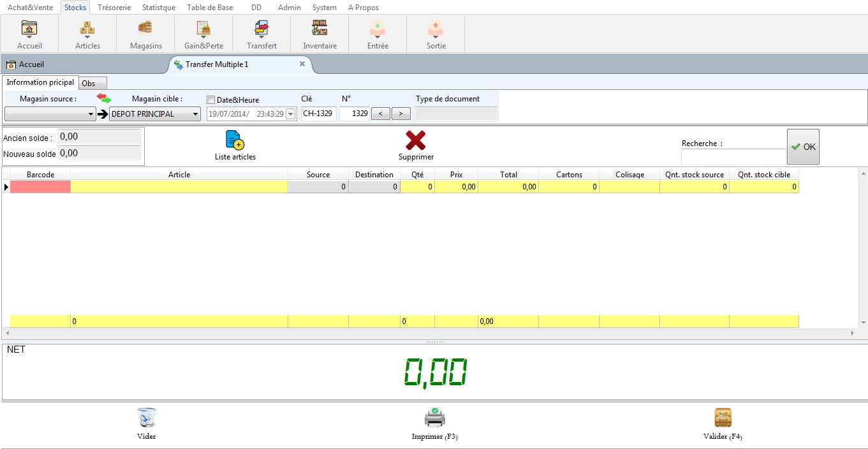Image resolution: width=868 pixels, height=449 pixels.
Task: Switch to the Obs tab
Action: coord(89,84)
